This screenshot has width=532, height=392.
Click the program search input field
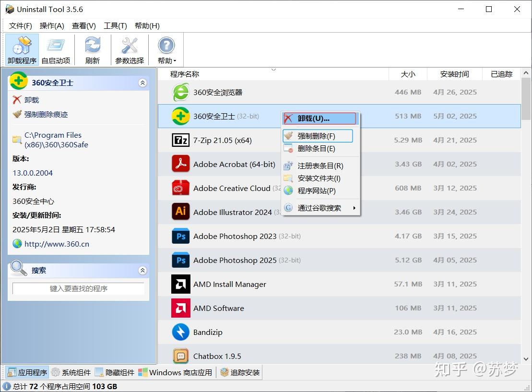click(78, 288)
